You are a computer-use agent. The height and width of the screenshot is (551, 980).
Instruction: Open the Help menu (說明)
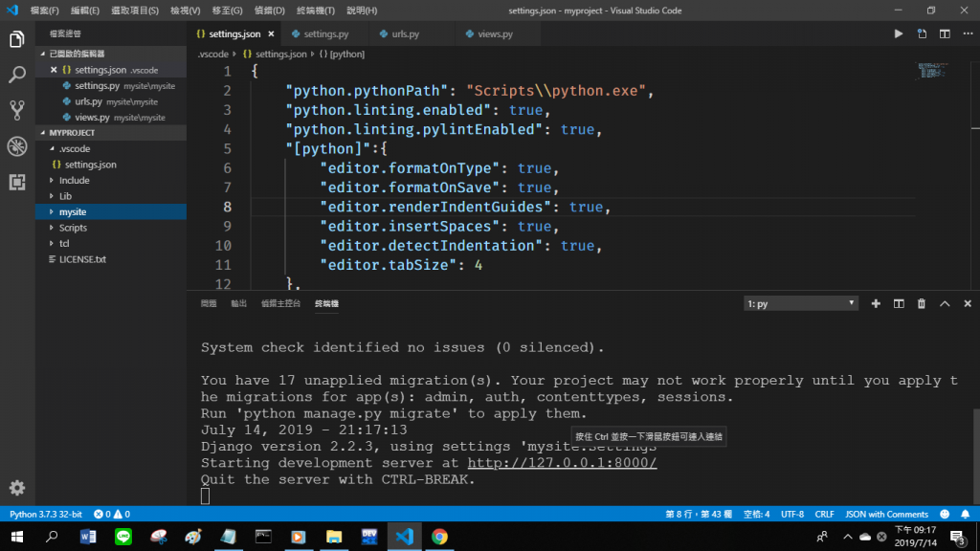pos(362,11)
